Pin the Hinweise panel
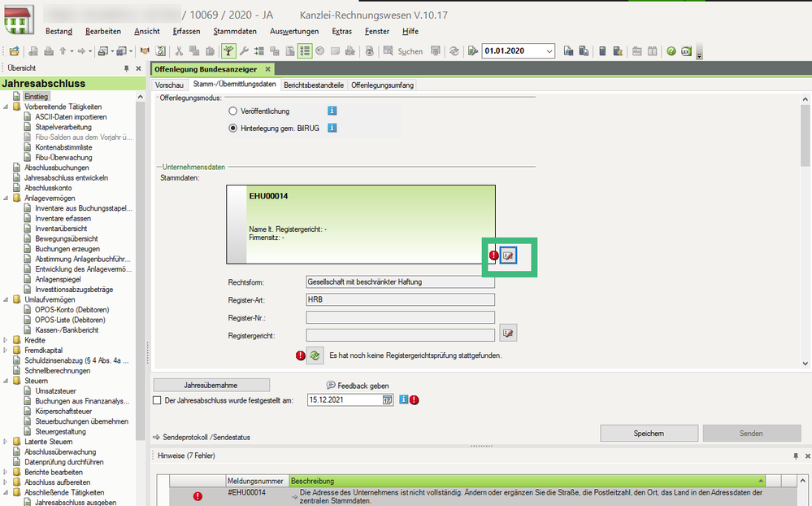This screenshot has width=812, height=506. click(x=796, y=456)
